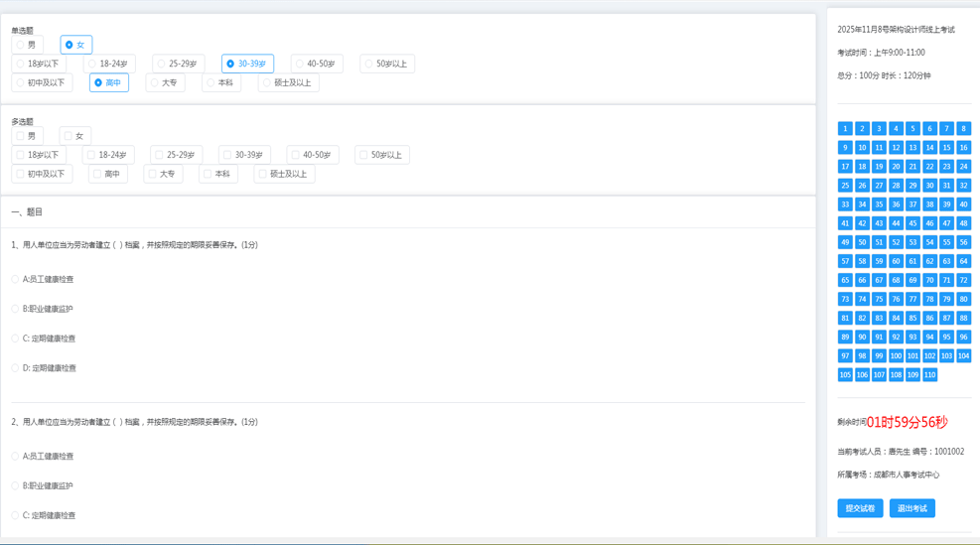This screenshot has width=980, height=545.
Task: Click the "提交试卷" submit button
Action: coord(860,508)
